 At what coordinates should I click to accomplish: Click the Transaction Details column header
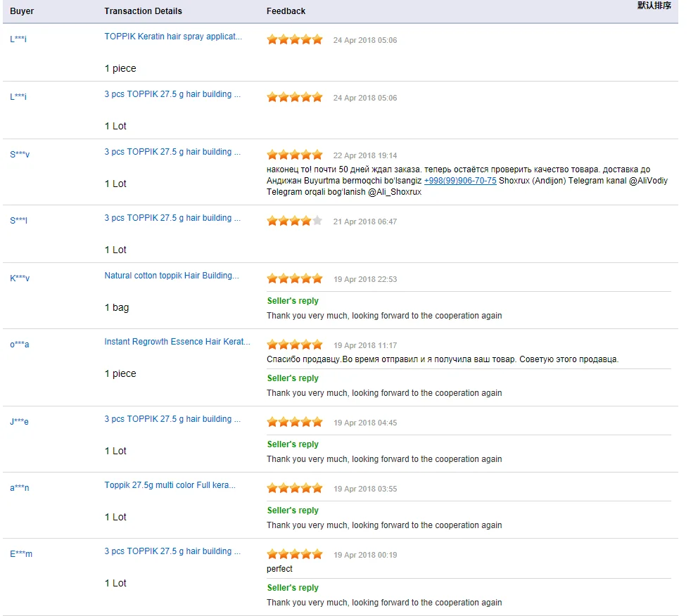click(143, 11)
